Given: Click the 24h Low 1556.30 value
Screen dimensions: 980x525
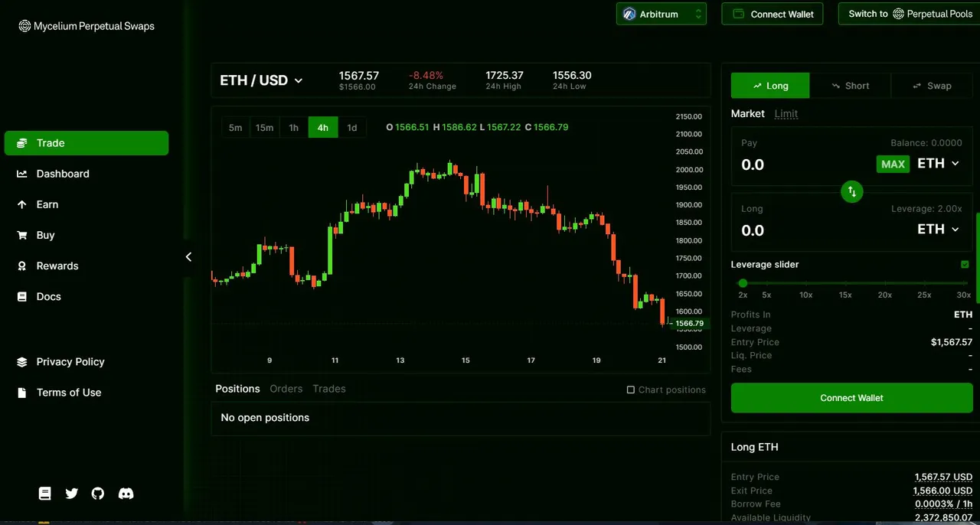Looking at the screenshot, I should pos(572,76).
